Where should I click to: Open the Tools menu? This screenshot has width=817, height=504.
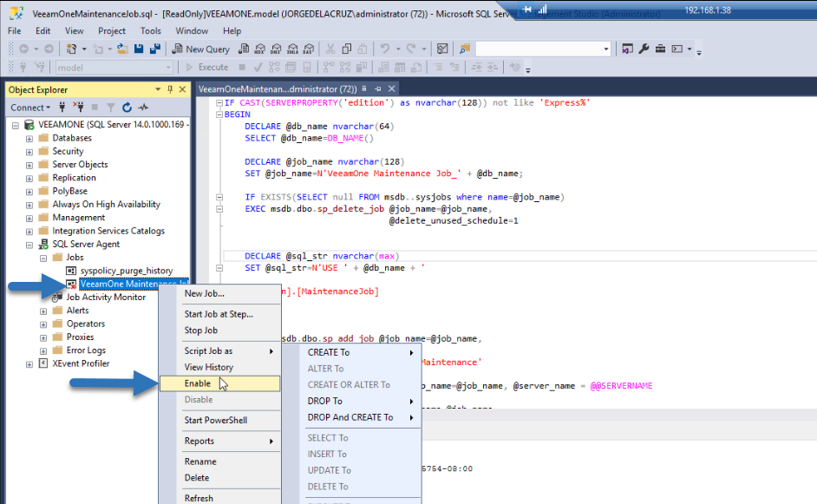(x=151, y=30)
